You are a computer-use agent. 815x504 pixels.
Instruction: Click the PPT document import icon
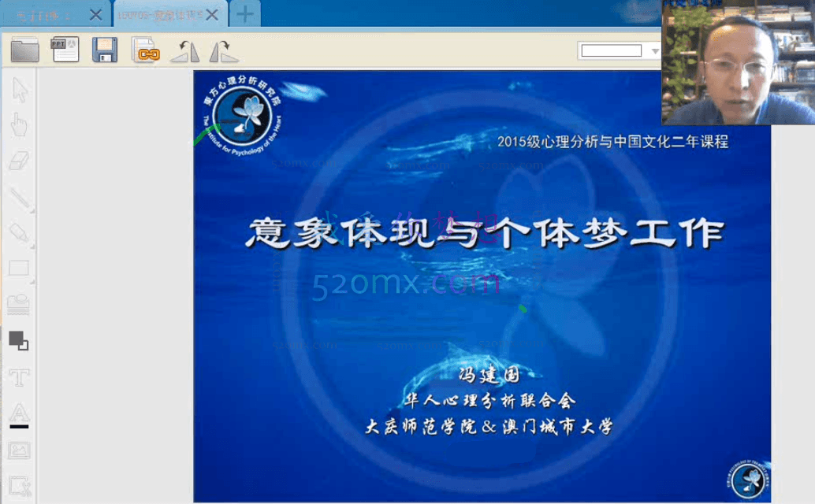(65, 50)
